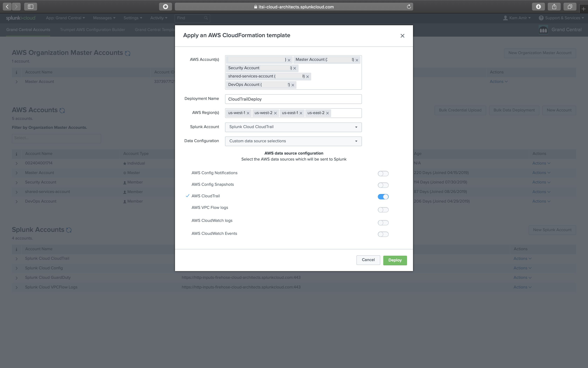Screen dimensions: 588x368
Task: Click the Grand Central app logo icon
Action: [x=543, y=30]
